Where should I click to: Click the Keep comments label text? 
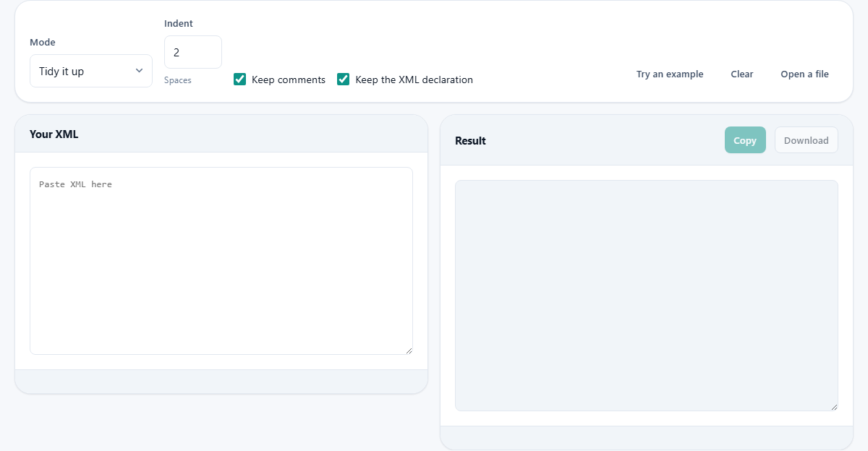[289, 80]
